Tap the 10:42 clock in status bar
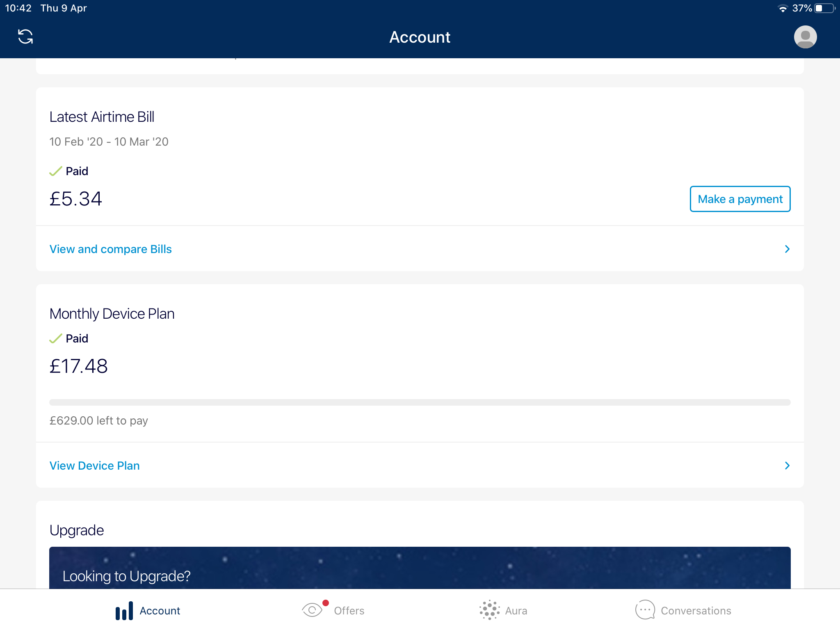 [x=18, y=8]
